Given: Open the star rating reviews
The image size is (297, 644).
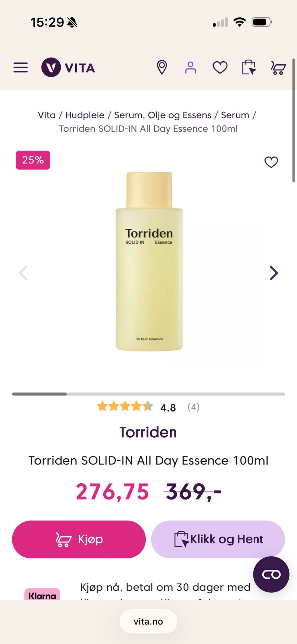Looking at the screenshot, I should [148, 407].
